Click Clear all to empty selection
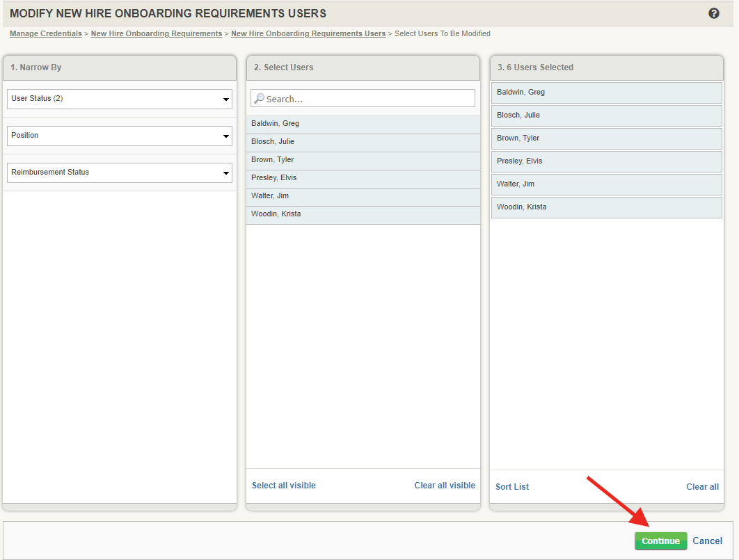Viewport: 739px width, 560px height. 702,486
